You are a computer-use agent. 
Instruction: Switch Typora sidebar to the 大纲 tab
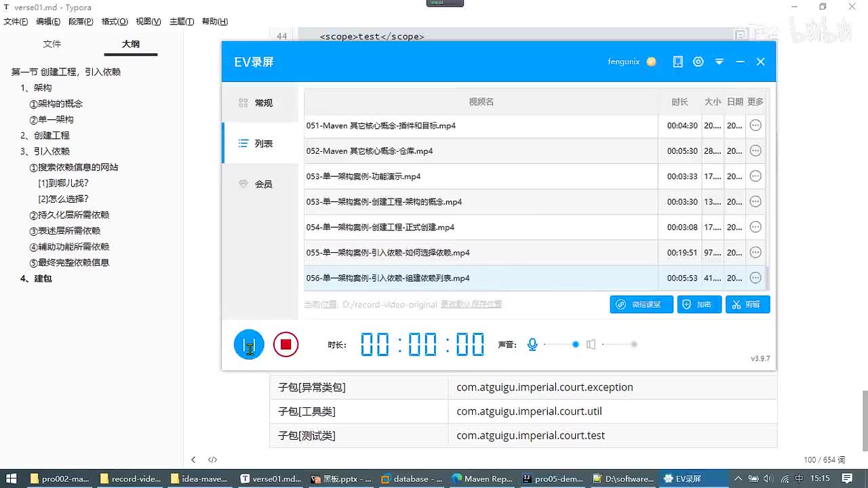tap(131, 44)
